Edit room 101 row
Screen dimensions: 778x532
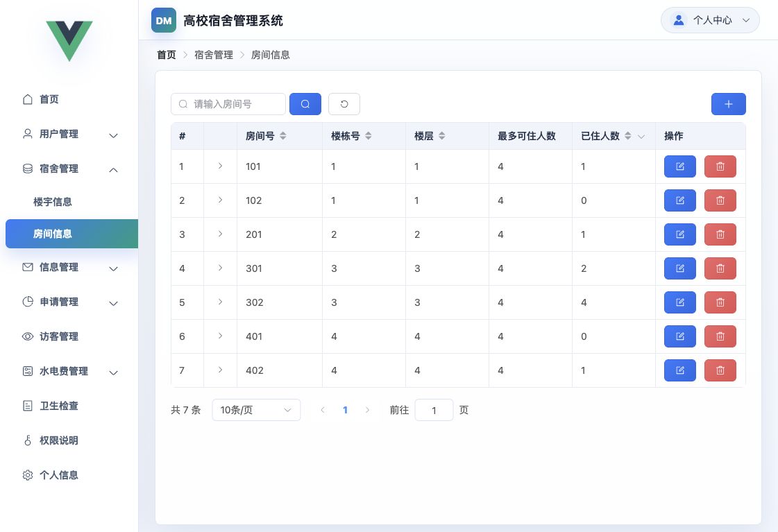pos(679,166)
